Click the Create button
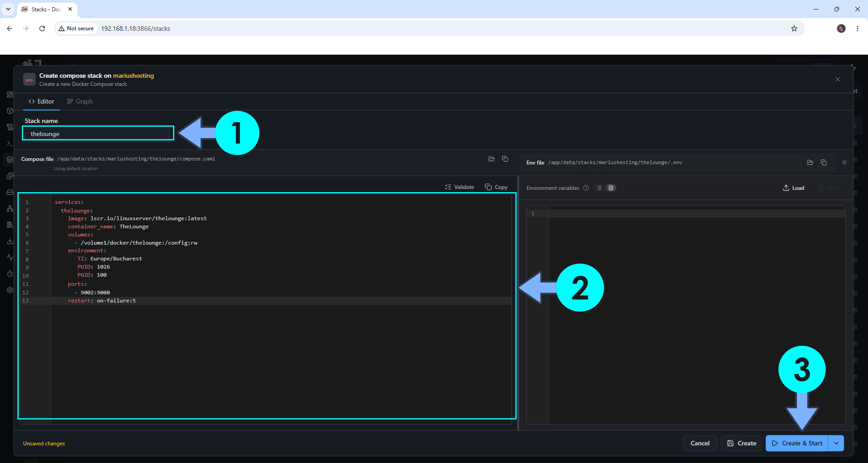This screenshot has height=463, width=868. click(742, 443)
